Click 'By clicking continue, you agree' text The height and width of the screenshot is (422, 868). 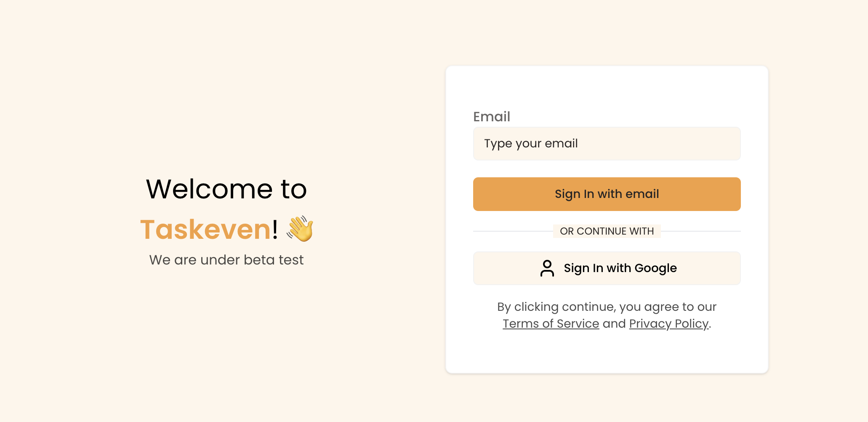tap(607, 307)
